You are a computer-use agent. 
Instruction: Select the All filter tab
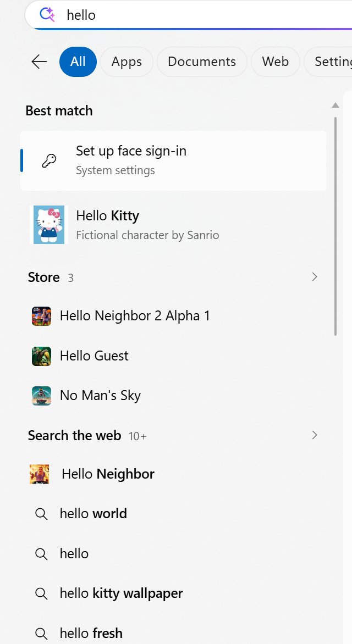[x=78, y=62]
